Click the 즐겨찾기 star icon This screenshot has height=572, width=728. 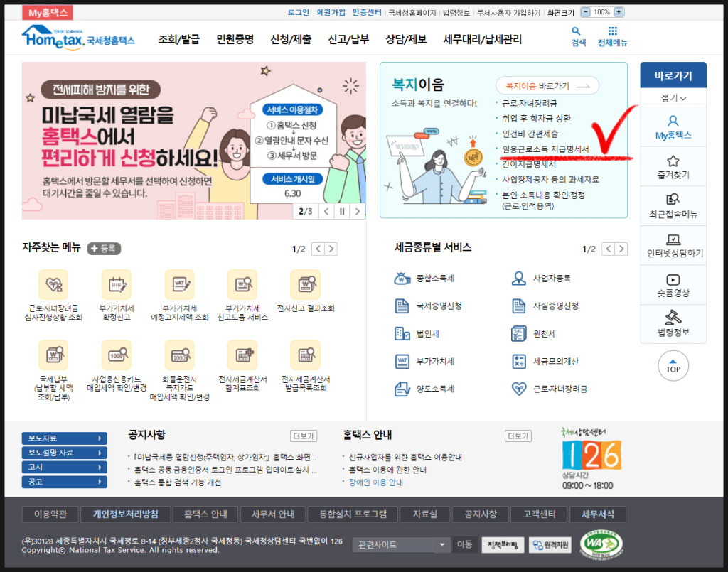coord(673,161)
